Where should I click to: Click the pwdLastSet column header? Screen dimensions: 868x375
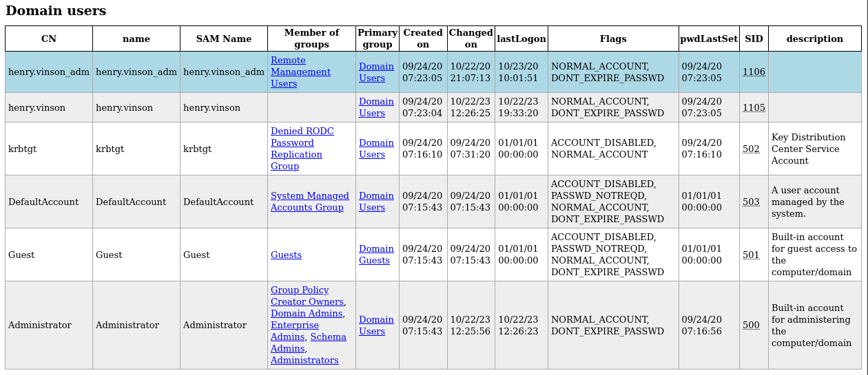point(709,39)
